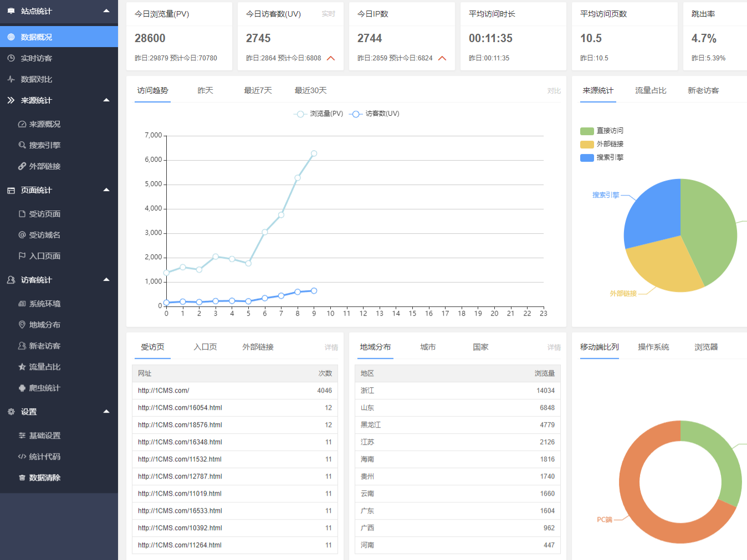Open the 操作系统 tab in mobile stats panel
Screen dimensions: 747x560
tap(653, 346)
